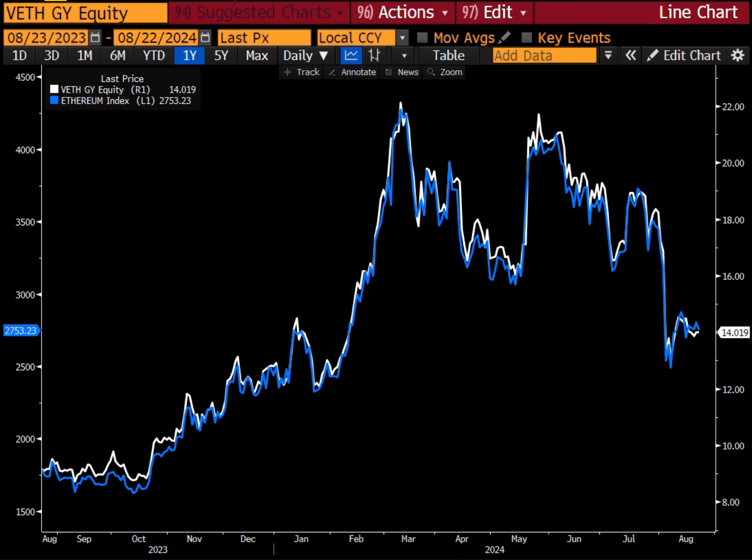
Task: Open the Actions menu
Action: [403, 12]
